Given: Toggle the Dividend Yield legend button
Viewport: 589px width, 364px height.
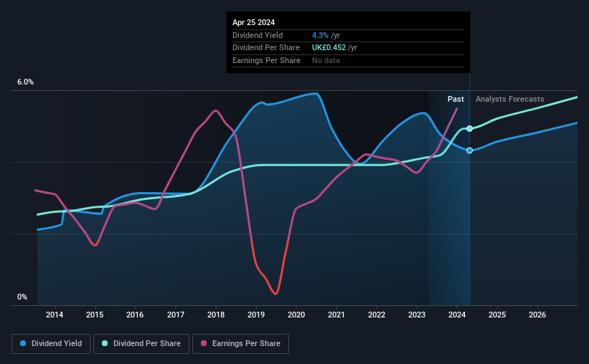Looking at the screenshot, I should [51, 344].
